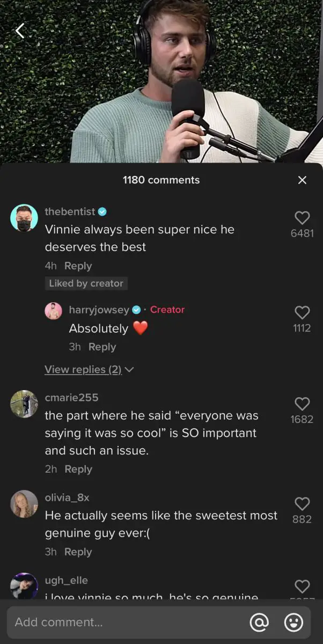View cmarie255's avatar
Screen dimensions: 323x644
(x=24, y=404)
